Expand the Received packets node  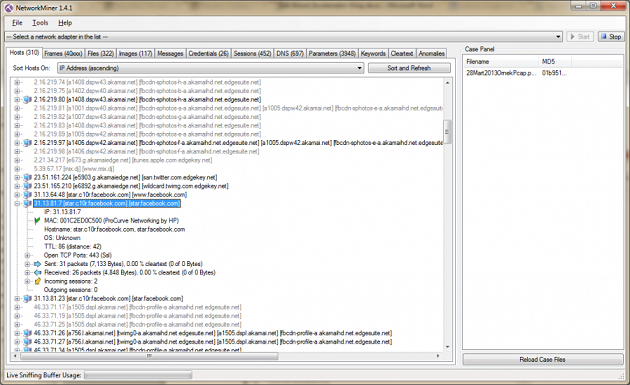[x=27, y=272]
